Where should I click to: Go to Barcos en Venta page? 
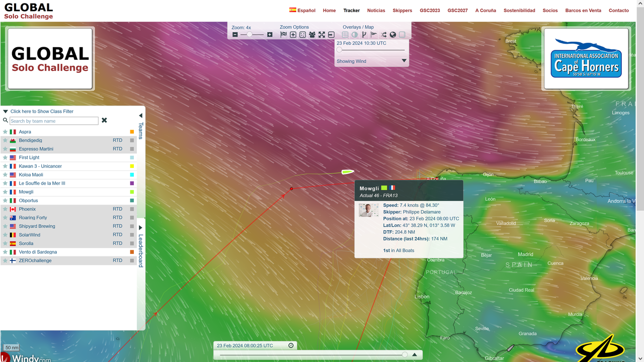[x=583, y=11]
